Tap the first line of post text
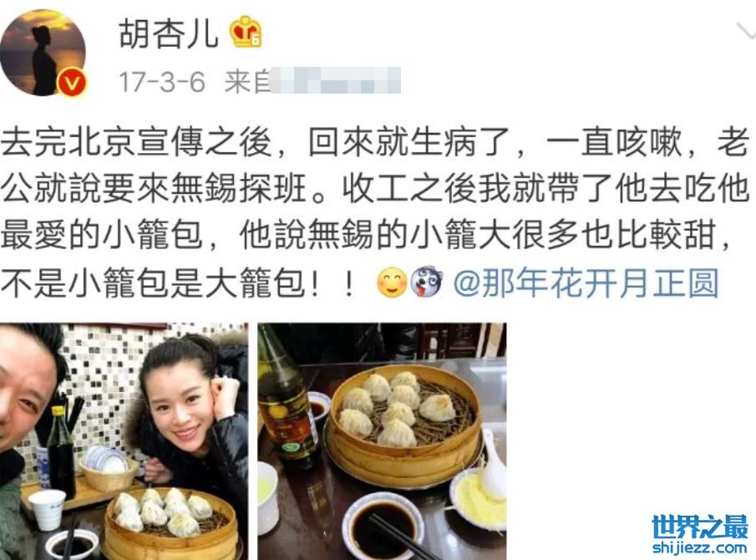756x560 pixels. pos(375,142)
